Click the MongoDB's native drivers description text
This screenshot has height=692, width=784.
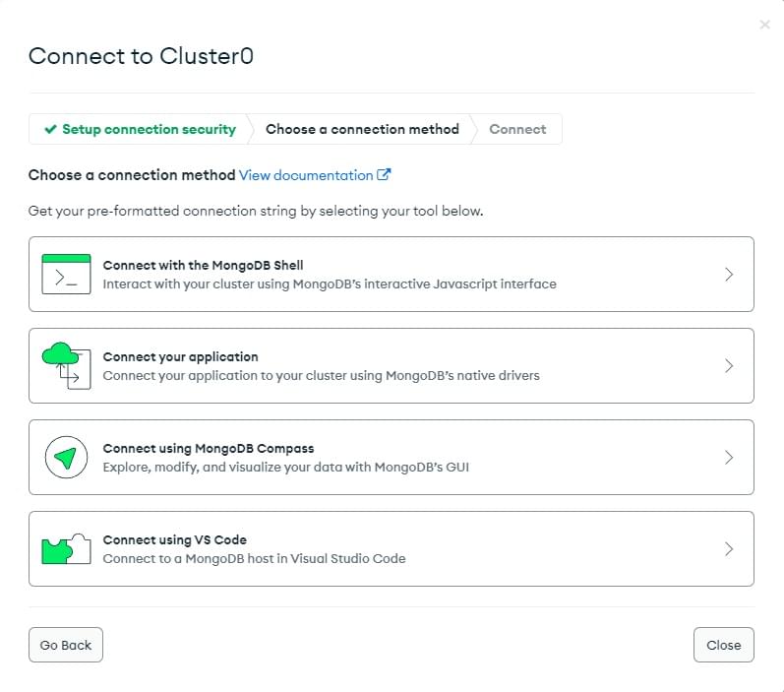pos(321,375)
